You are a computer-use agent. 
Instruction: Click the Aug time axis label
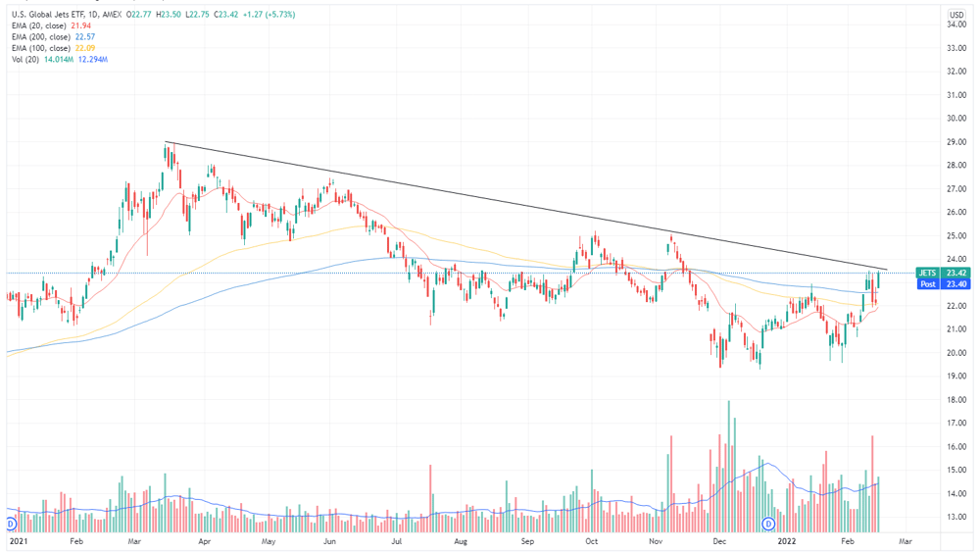click(461, 541)
